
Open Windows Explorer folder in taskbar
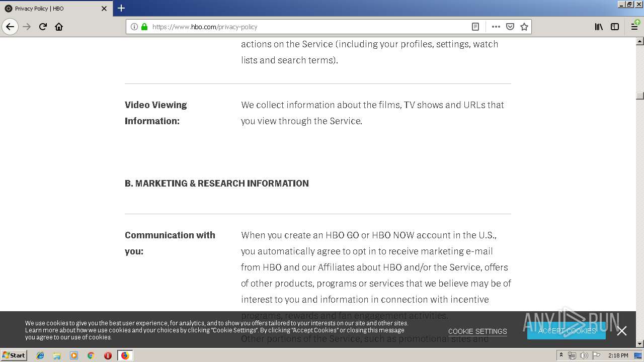(57, 355)
